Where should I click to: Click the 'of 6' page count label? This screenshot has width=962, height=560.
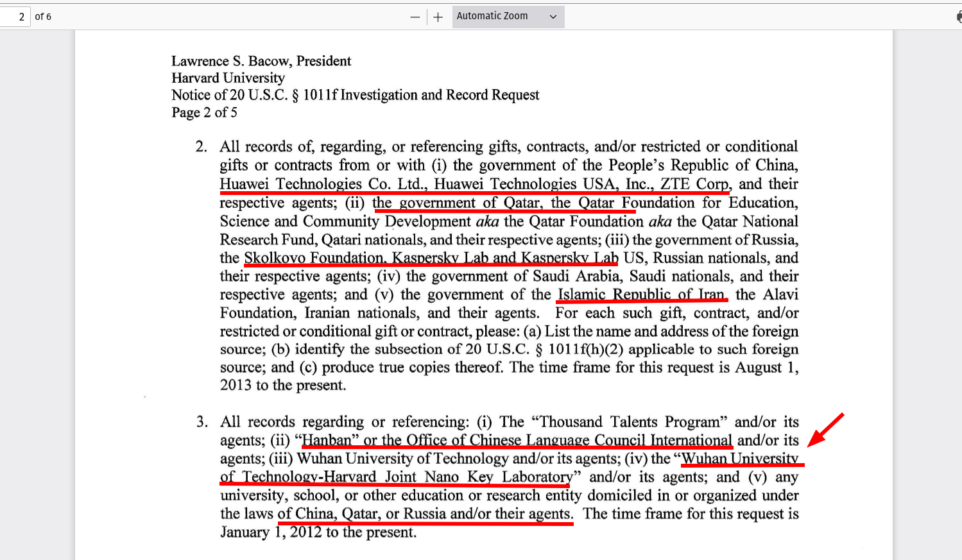pos(43,17)
